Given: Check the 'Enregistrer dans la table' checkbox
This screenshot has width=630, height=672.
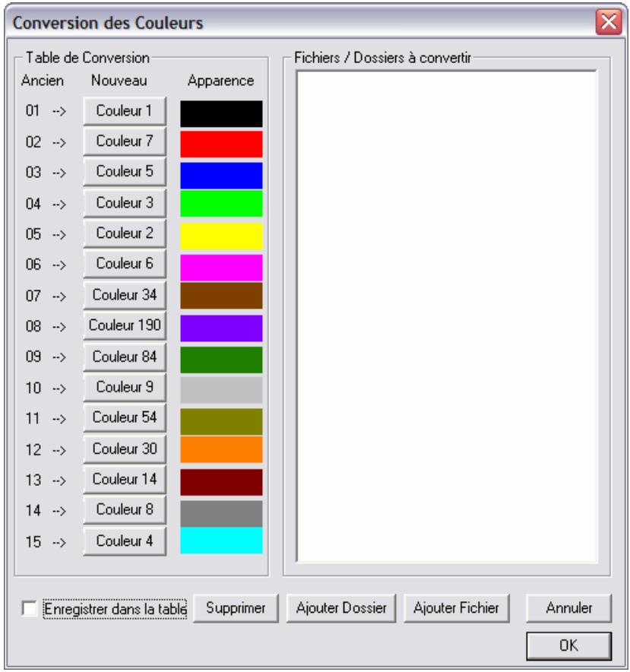Looking at the screenshot, I should pos(29,609).
